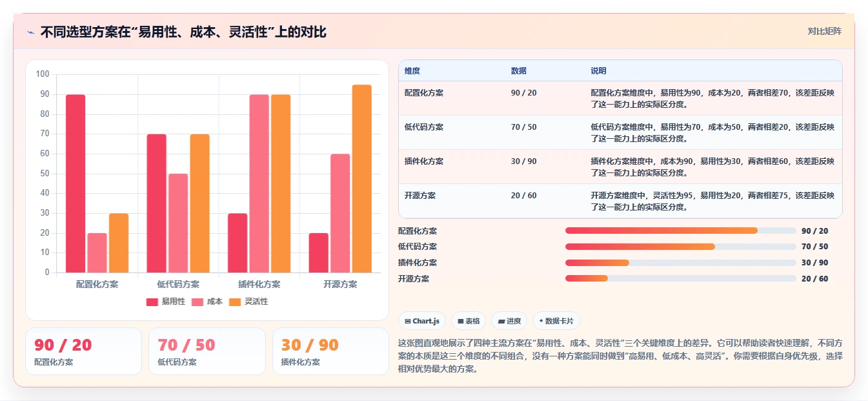The height and width of the screenshot is (401, 868).
Task: Click the 20 / 60 table cell
Action: [523, 196]
